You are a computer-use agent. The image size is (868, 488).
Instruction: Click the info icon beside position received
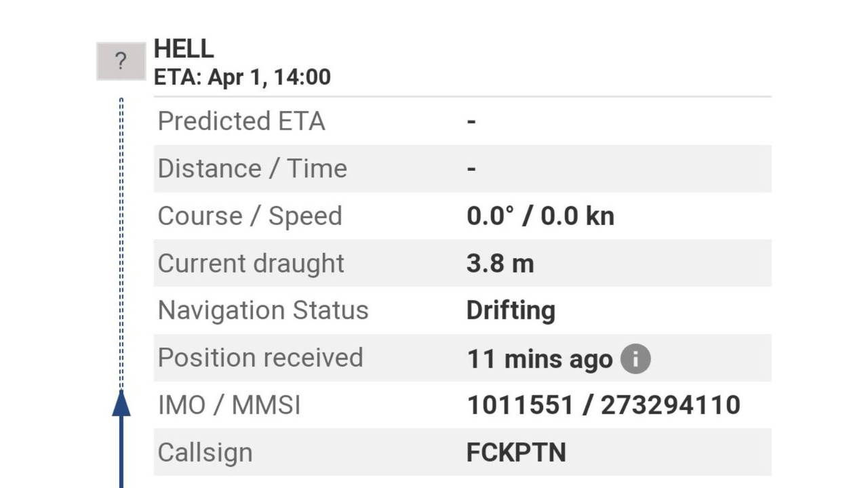coord(635,359)
